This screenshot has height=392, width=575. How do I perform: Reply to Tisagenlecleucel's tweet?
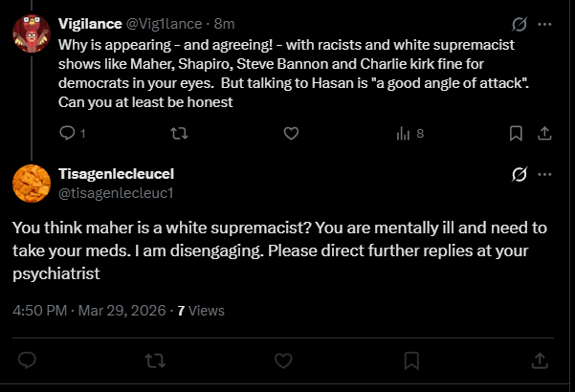[28, 360]
